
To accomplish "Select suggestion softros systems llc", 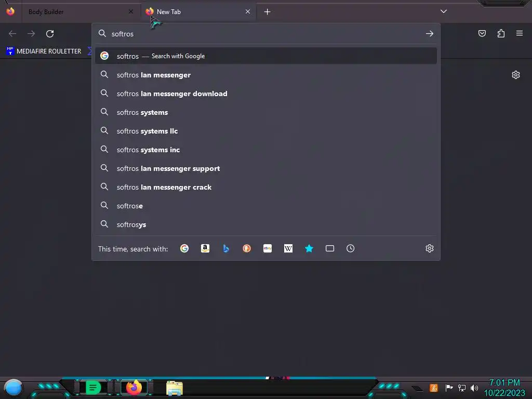I will 265,131.
